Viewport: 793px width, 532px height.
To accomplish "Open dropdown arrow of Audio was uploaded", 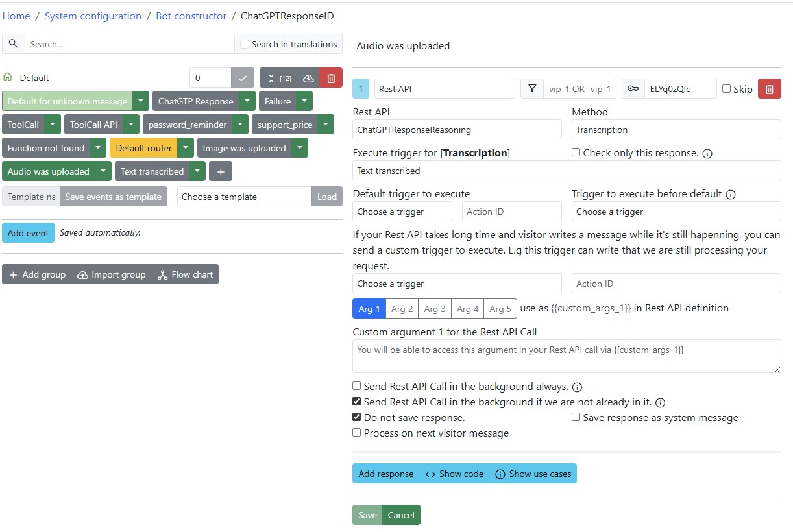I will tap(103, 171).
